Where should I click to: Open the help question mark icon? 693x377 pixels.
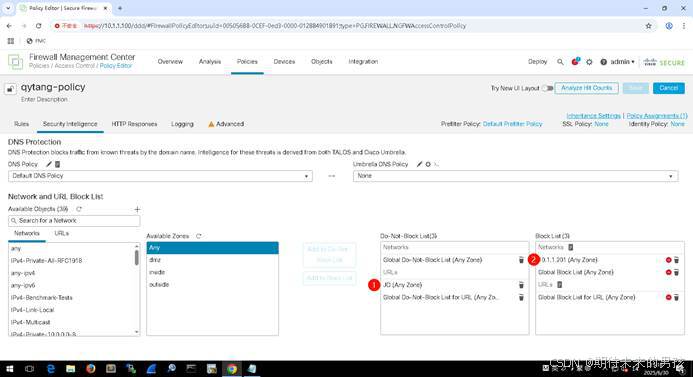click(603, 62)
